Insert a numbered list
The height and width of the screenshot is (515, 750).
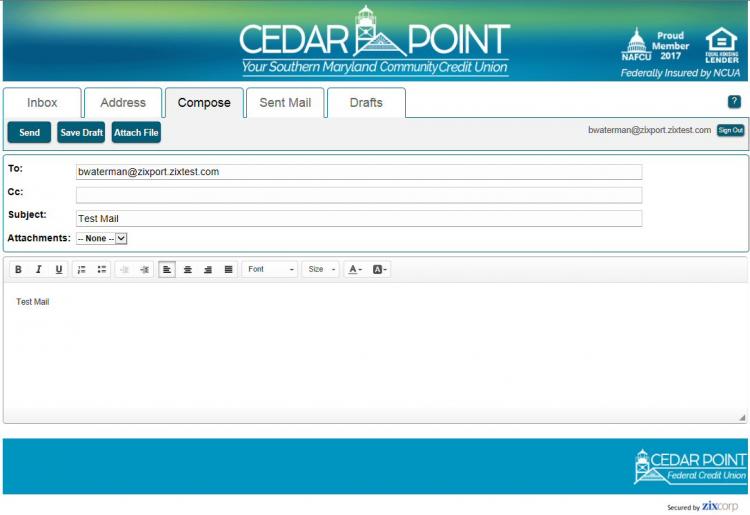[x=82, y=270]
